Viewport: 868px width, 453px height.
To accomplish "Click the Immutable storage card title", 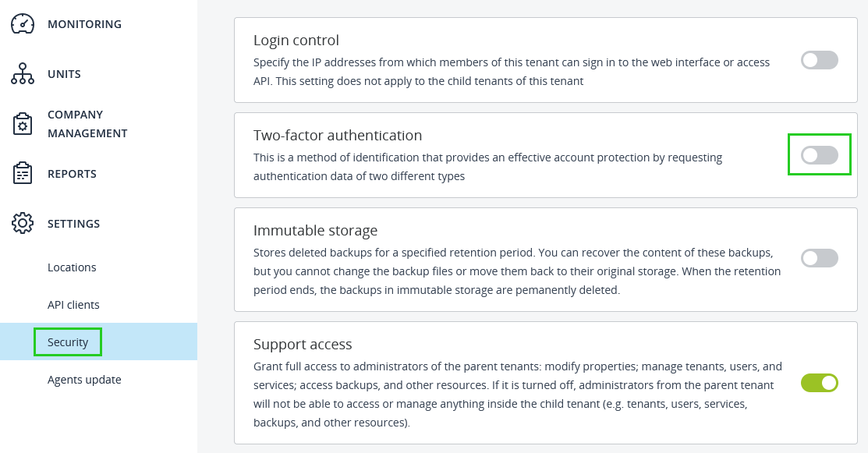I will point(315,230).
